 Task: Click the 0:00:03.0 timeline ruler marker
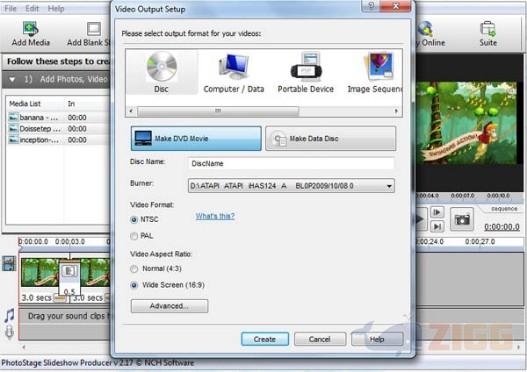(x=70, y=242)
